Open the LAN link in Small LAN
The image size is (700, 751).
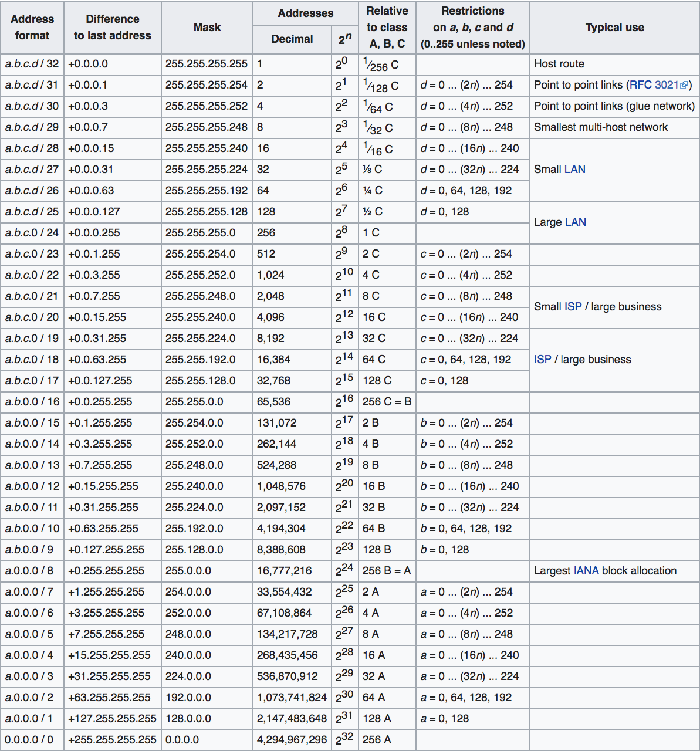575,170
